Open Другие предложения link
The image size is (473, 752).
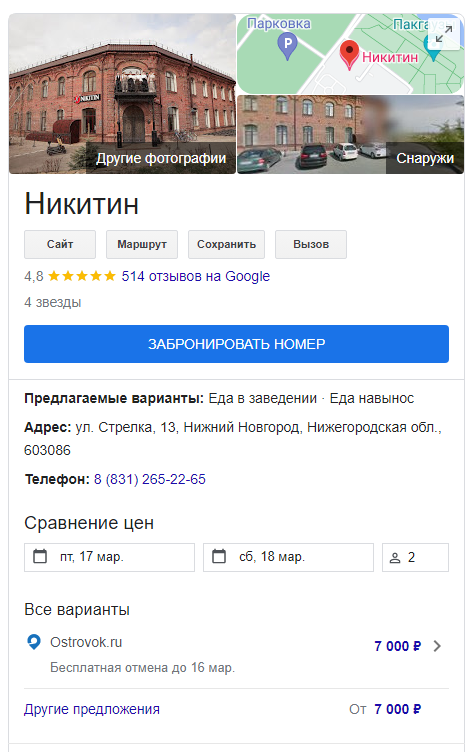pos(92,709)
